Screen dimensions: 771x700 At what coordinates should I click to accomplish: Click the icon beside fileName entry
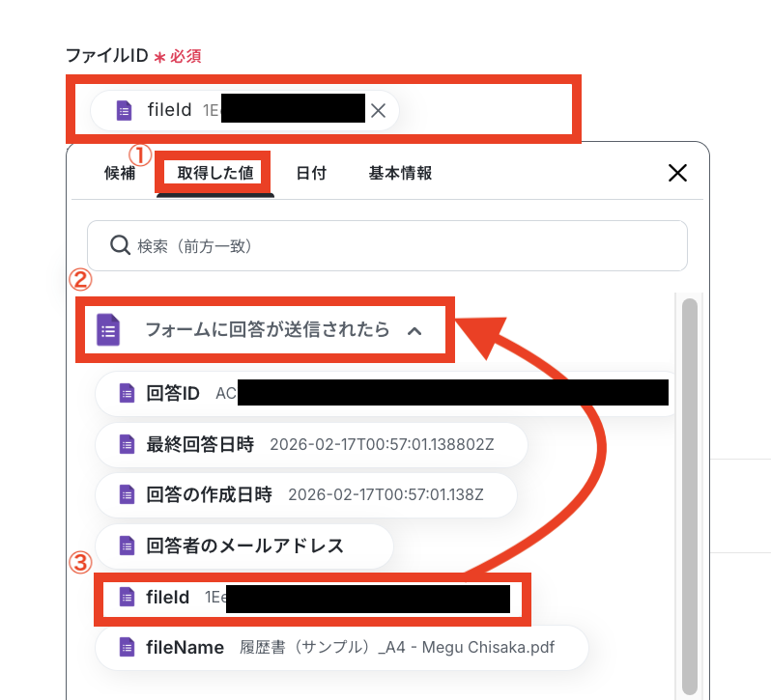click(x=127, y=648)
